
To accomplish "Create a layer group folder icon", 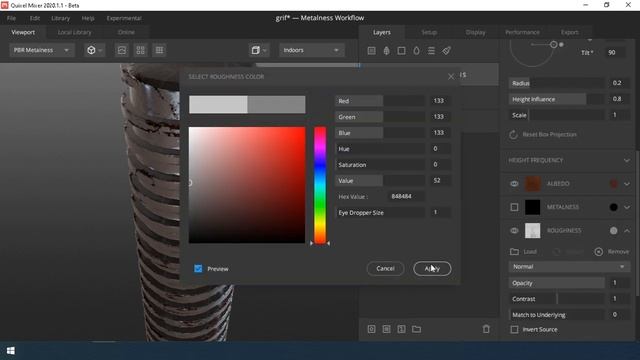I will coord(416,329).
